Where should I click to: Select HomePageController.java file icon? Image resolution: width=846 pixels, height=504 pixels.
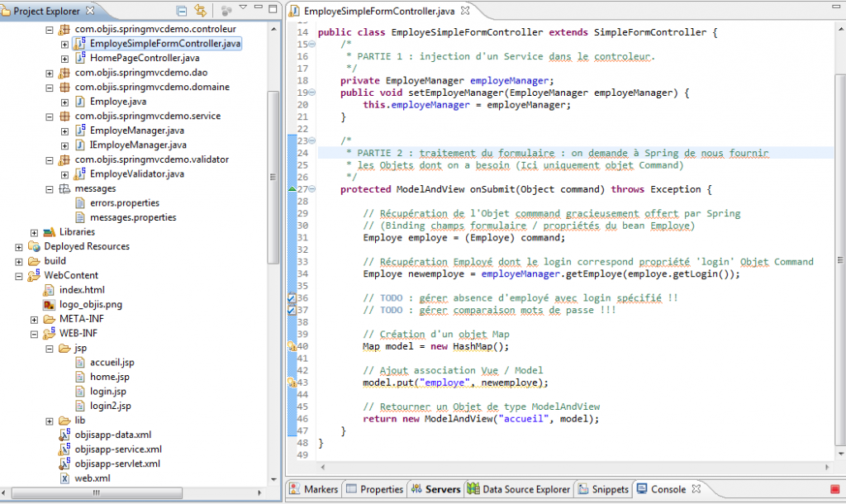(80, 57)
